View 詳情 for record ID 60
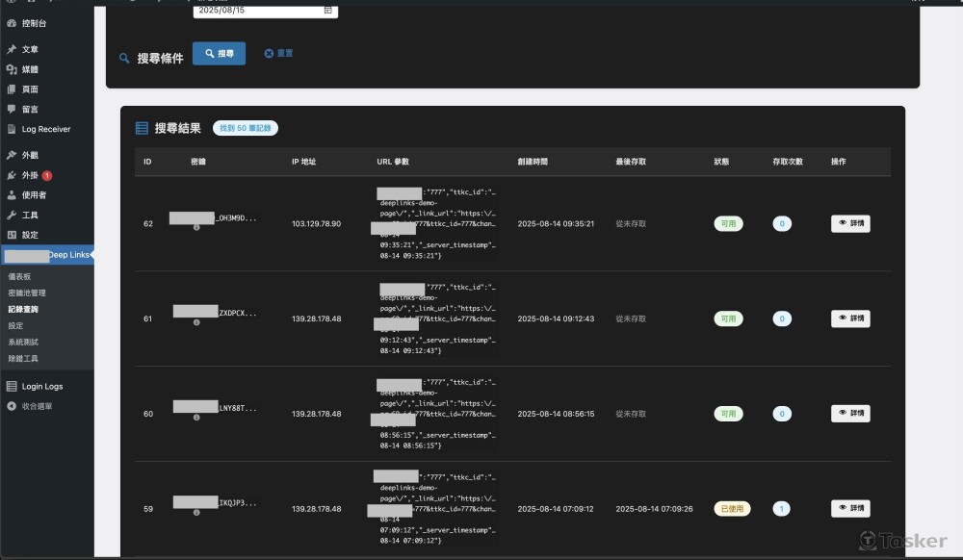This screenshot has height=560, width=963. pyautogui.click(x=849, y=413)
